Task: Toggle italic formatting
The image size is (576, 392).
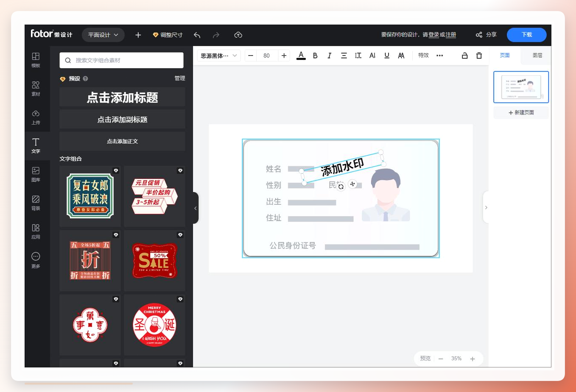Action: 329,56
